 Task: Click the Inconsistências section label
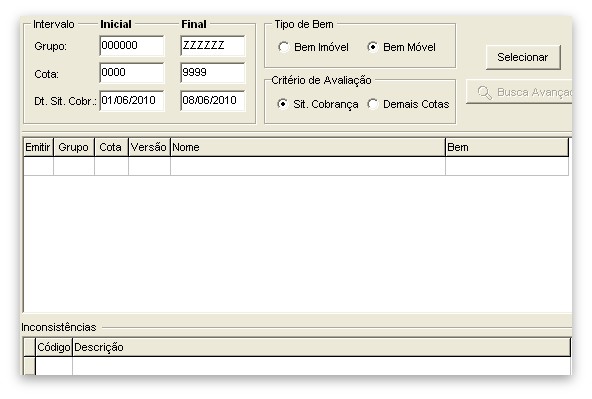tap(59, 327)
